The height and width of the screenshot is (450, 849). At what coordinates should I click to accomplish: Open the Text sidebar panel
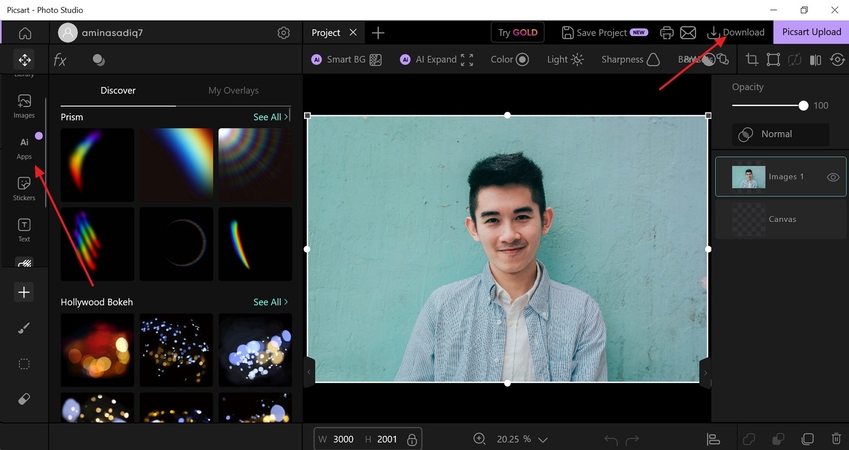[x=24, y=230]
